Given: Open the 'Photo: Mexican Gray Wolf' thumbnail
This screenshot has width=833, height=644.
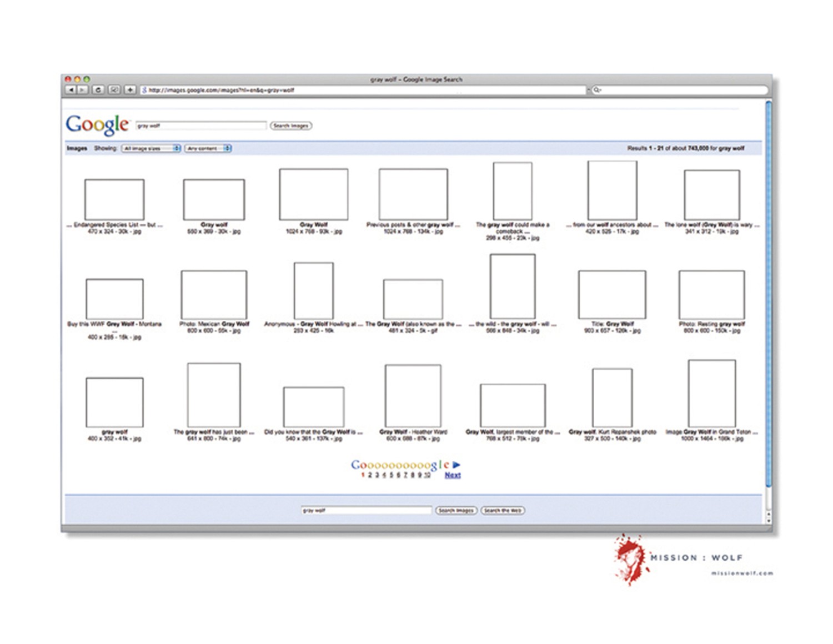Looking at the screenshot, I should 214,295.
